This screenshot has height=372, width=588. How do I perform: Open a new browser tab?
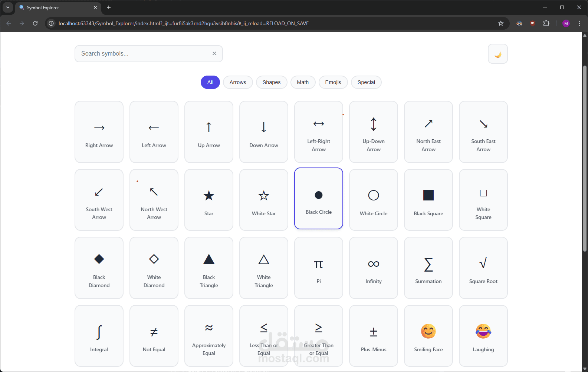click(x=109, y=7)
